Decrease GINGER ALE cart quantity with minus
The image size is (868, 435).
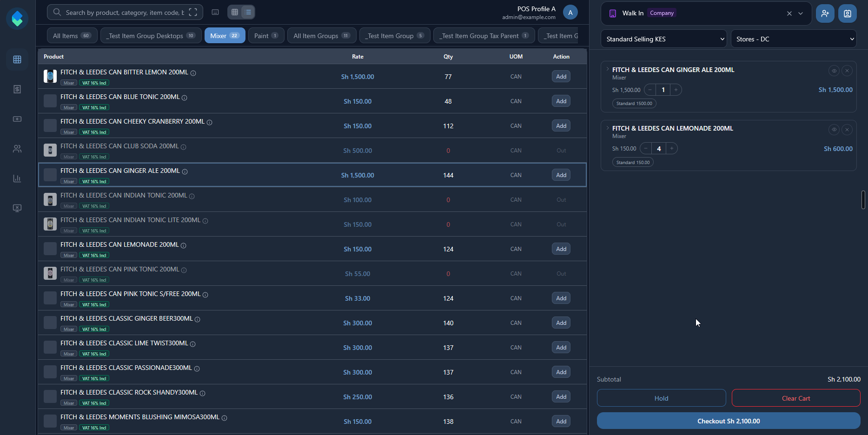(650, 90)
